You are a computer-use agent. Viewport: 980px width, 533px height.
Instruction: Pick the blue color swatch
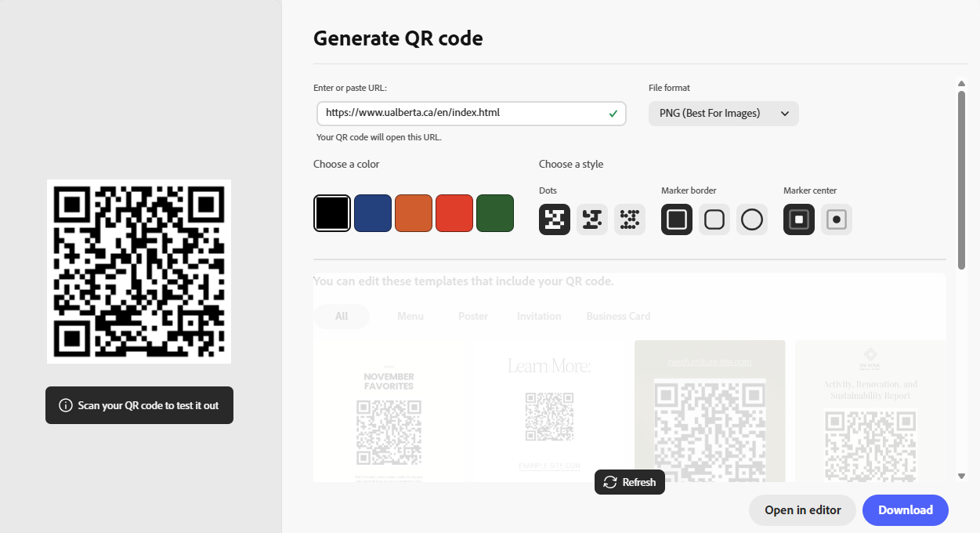tap(373, 213)
